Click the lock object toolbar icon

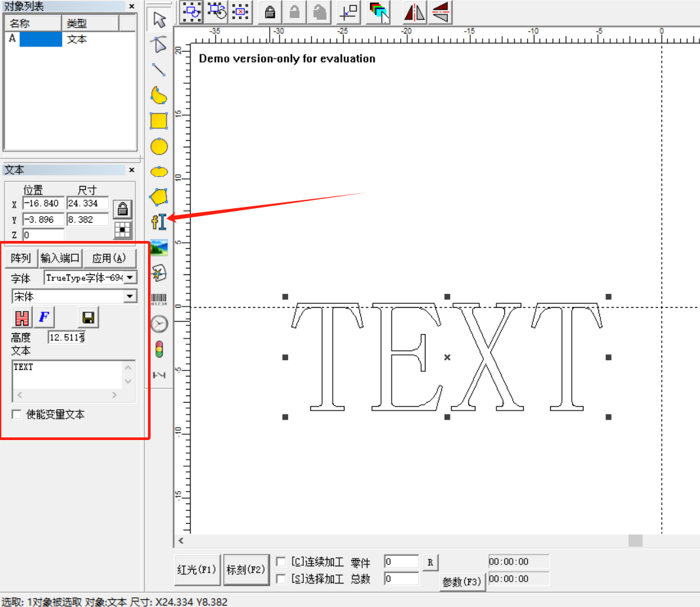(x=270, y=12)
